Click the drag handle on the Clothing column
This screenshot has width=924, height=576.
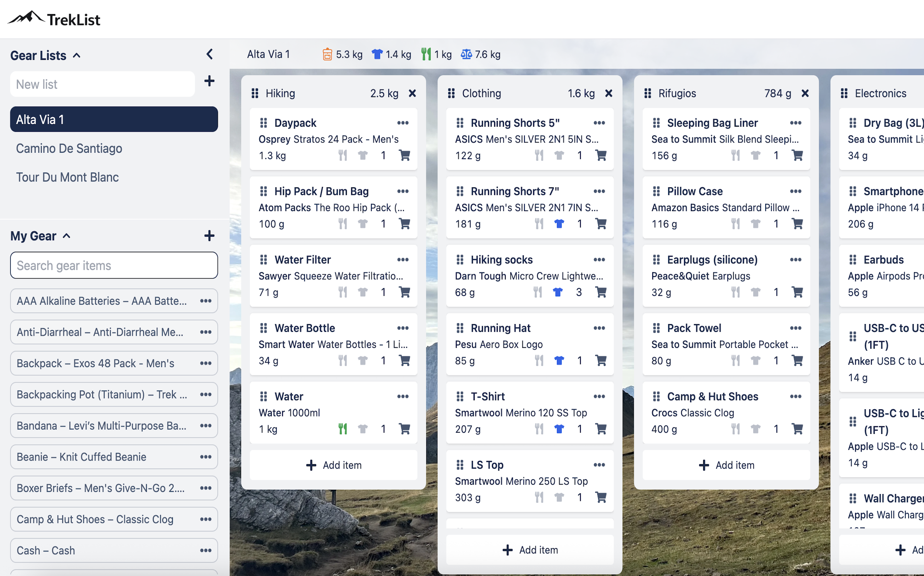(x=452, y=93)
